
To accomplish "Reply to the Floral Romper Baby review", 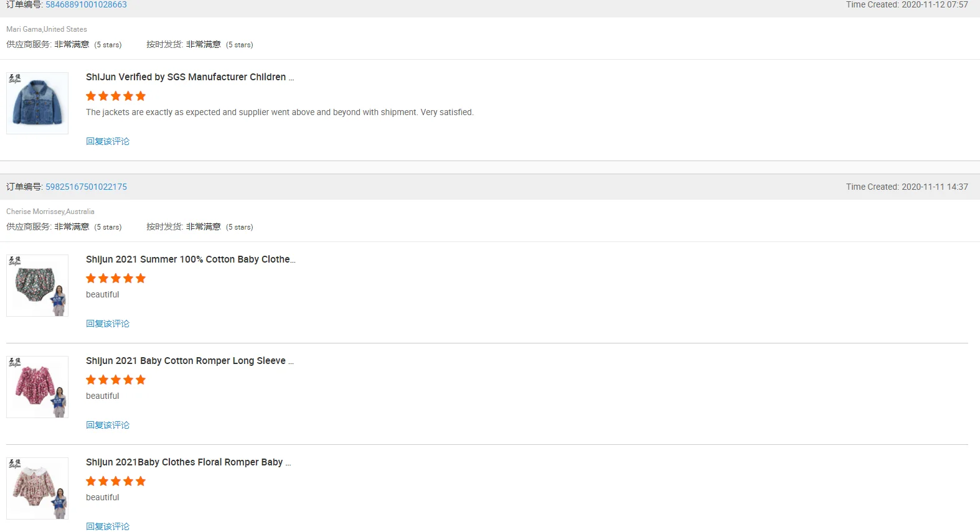I will tap(108, 526).
